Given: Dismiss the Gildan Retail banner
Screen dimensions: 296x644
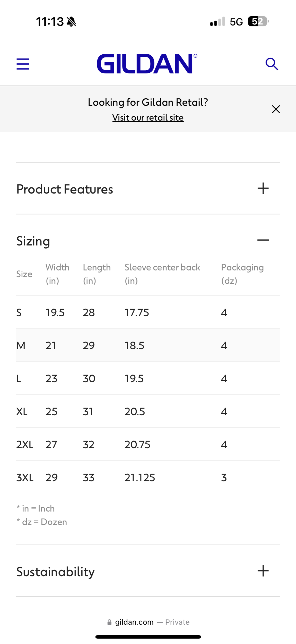Looking at the screenshot, I should [276, 109].
